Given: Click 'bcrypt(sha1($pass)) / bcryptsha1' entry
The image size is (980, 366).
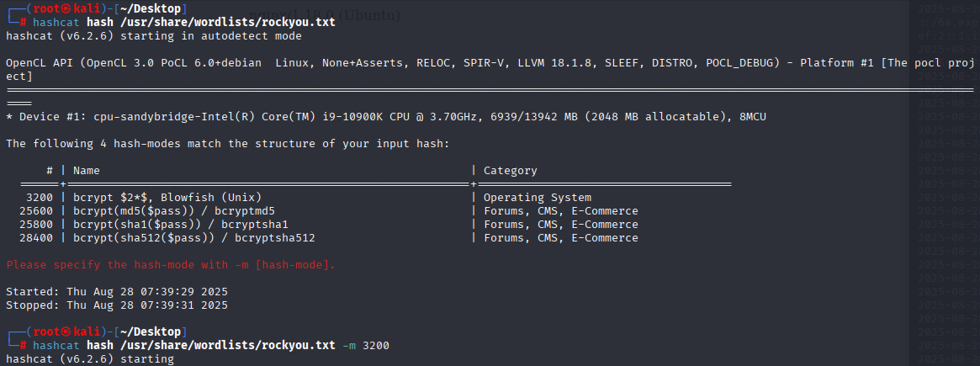Looking at the screenshot, I should (181, 225).
